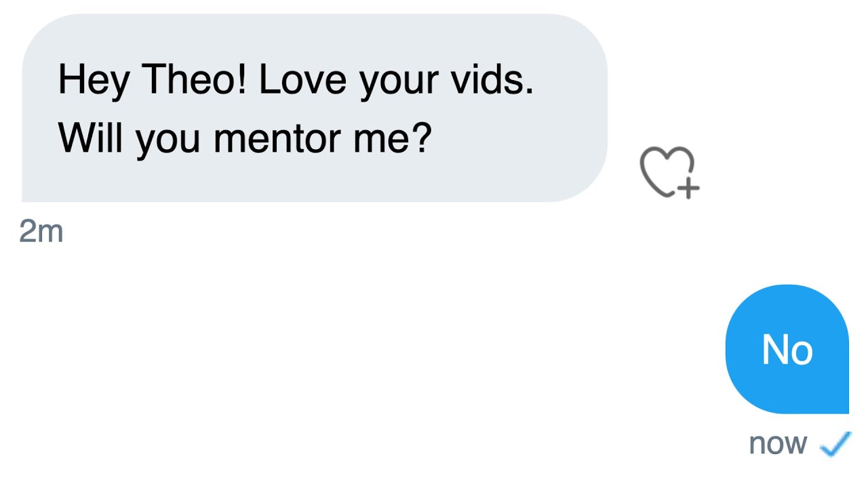The image size is (868, 488).
Task: Click the word "you" in the second line
Action: (167, 140)
